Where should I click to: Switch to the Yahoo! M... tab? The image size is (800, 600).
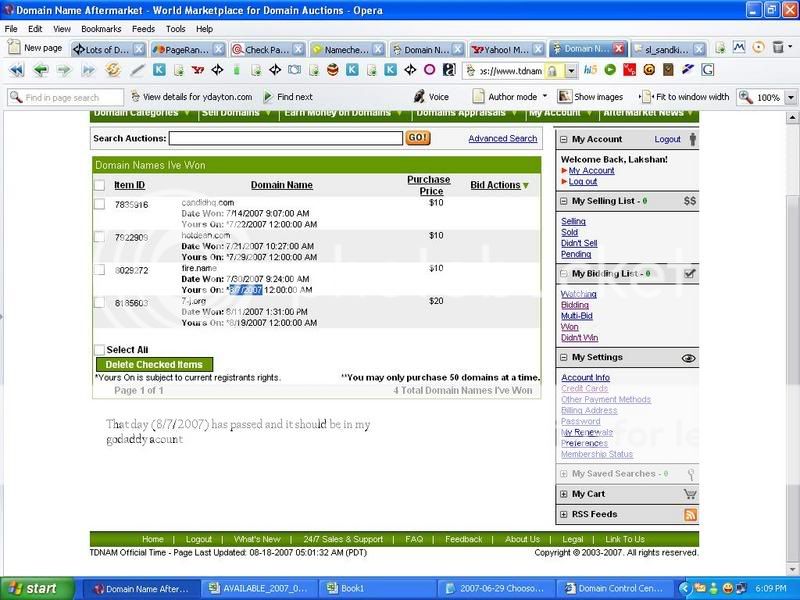(507, 49)
